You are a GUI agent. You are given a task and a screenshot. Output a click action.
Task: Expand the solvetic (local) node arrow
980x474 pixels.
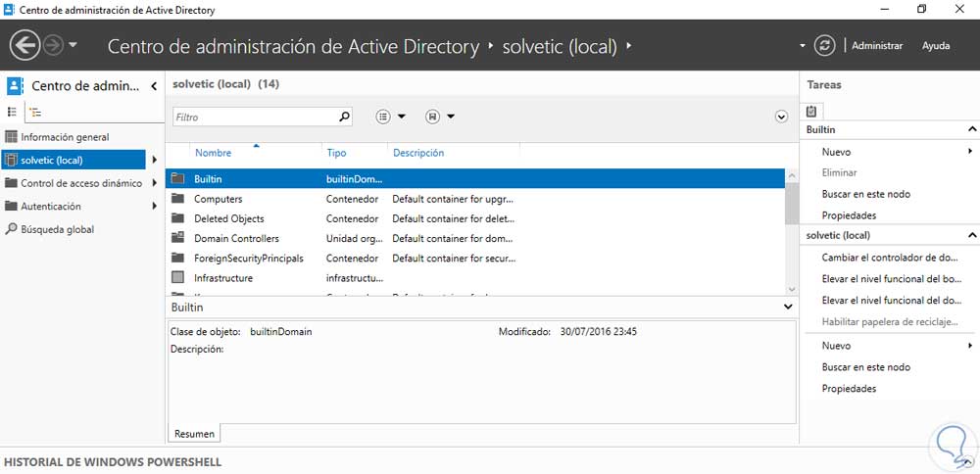point(154,160)
